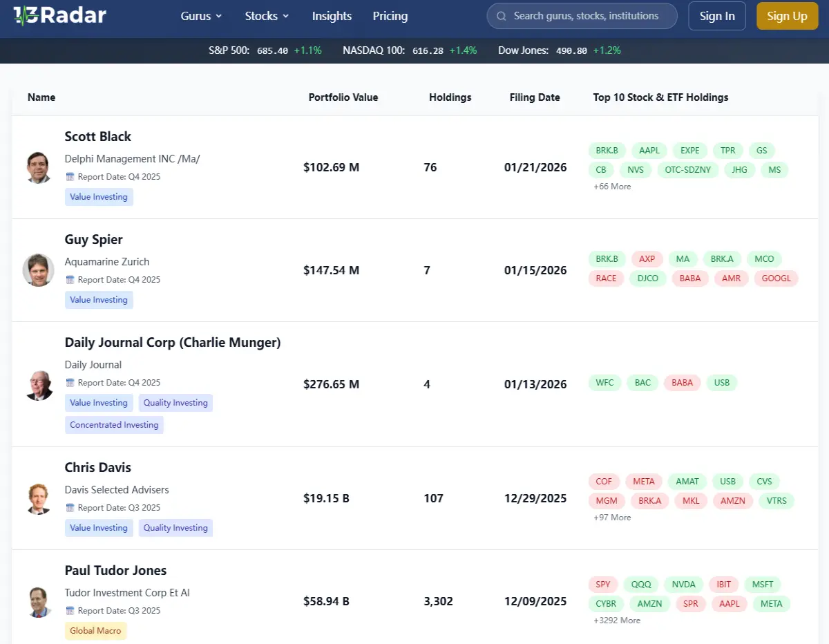Open Daily Journal Corp (Charlie Munger) link

[x=173, y=343]
